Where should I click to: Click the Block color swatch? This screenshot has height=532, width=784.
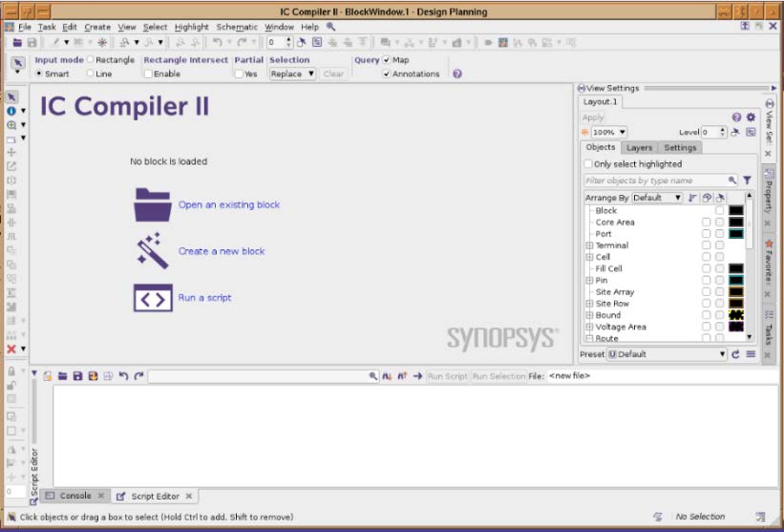coord(736,210)
